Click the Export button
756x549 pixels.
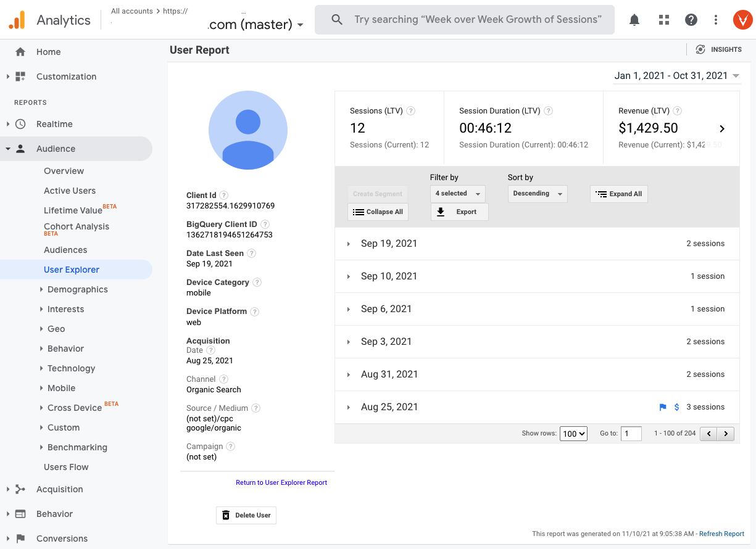459,212
